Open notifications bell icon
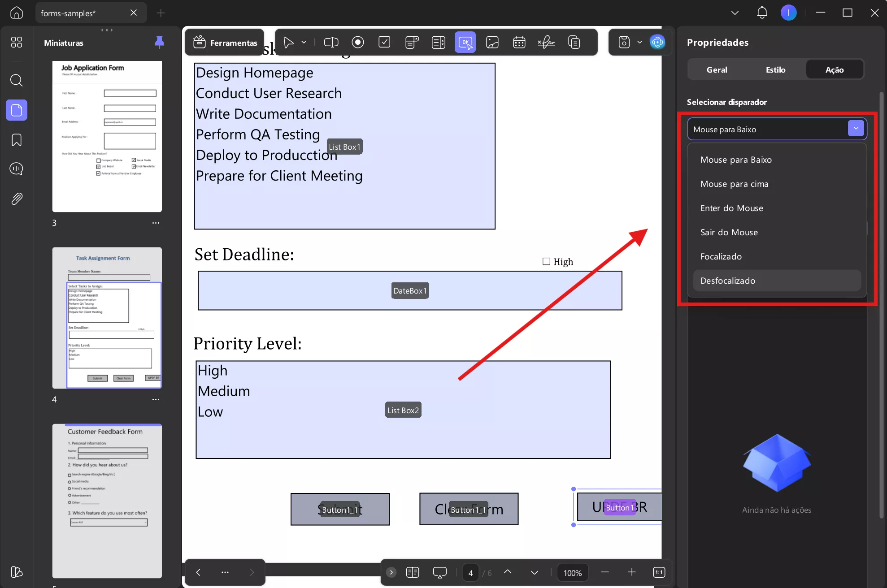The width and height of the screenshot is (887, 588). (762, 13)
